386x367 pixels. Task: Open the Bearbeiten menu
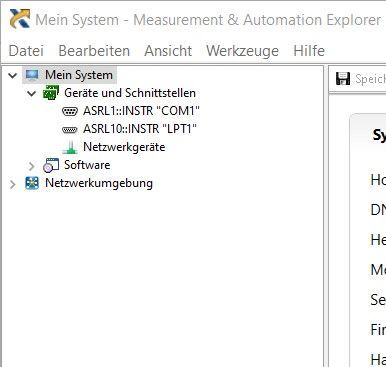(x=94, y=51)
